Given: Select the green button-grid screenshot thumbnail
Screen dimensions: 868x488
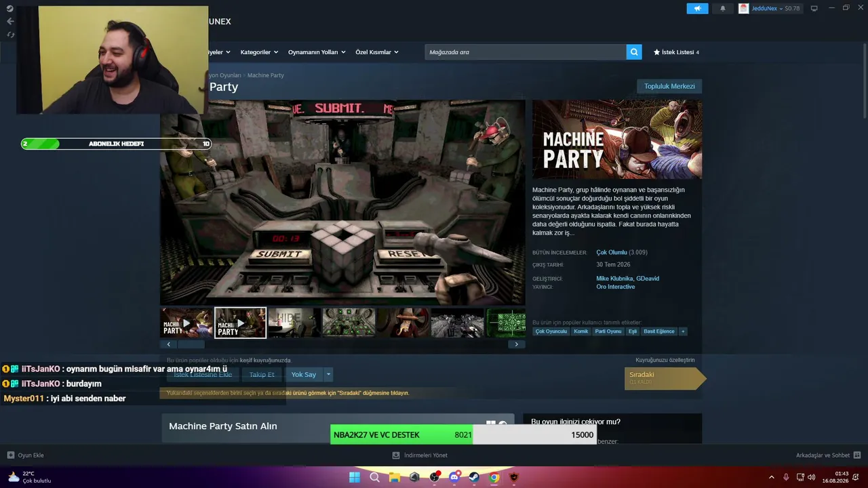Looking at the screenshot, I should tap(349, 323).
